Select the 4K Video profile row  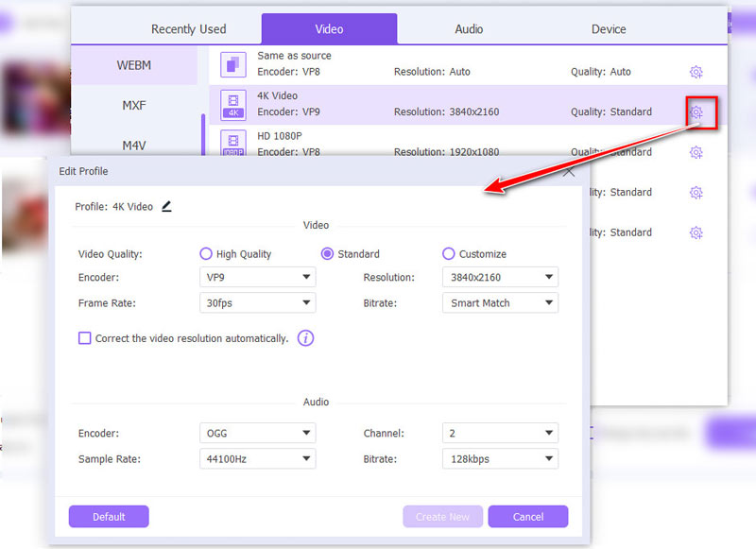[468, 105]
